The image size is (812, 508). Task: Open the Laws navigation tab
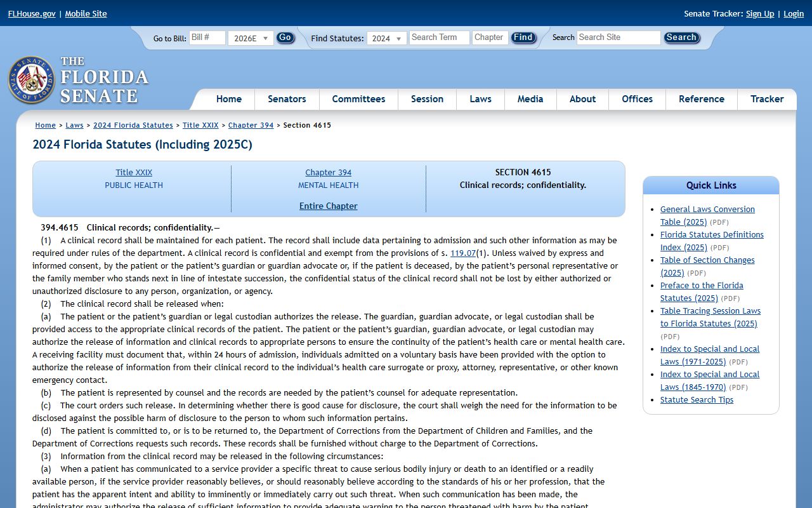(480, 99)
